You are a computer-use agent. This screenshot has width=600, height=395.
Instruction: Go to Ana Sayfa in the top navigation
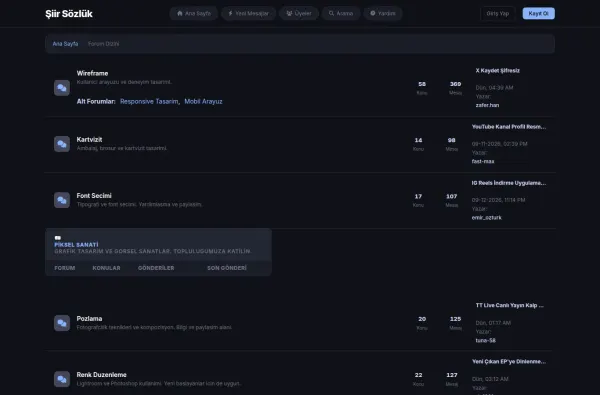click(194, 13)
